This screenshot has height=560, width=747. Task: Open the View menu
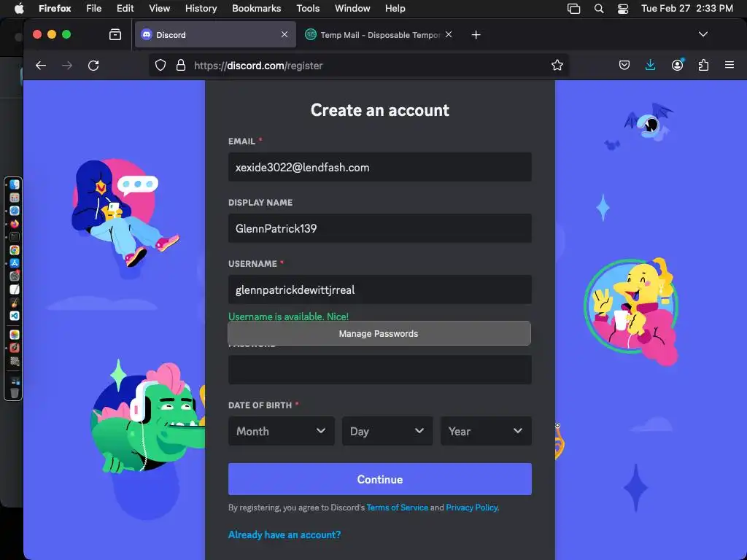click(x=159, y=9)
